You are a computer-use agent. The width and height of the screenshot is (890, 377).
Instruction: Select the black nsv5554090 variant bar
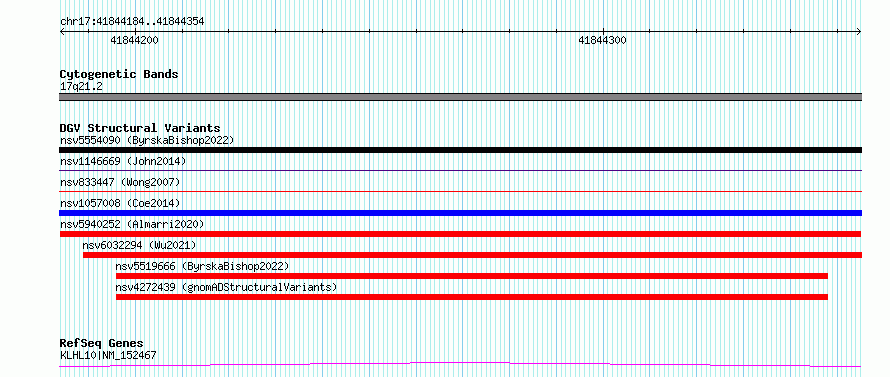(460, 150)
